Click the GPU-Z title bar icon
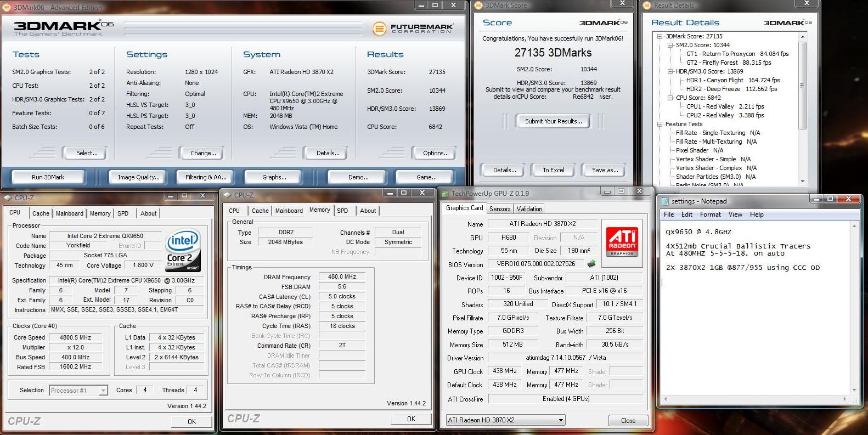The height and width of the screenshot is (435, 868). click(x=445, y=193)
